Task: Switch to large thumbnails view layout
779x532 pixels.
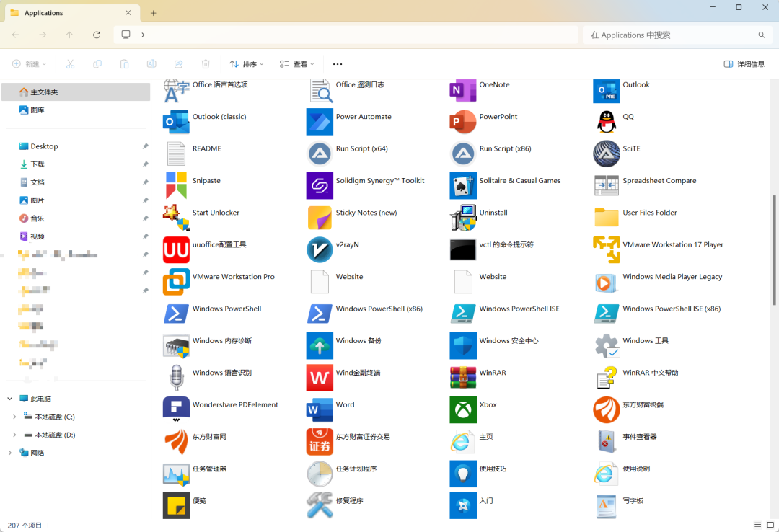Action: [770, 526]
